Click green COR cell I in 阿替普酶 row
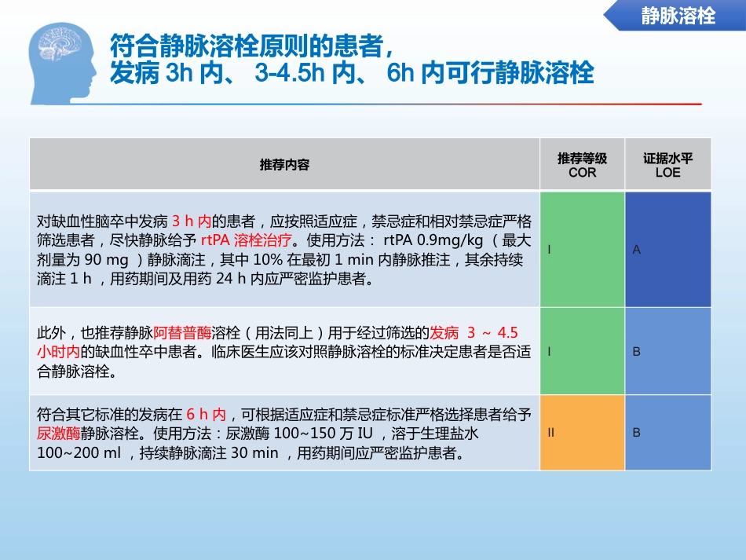746x560 pixels. click(x=583, y=352)
